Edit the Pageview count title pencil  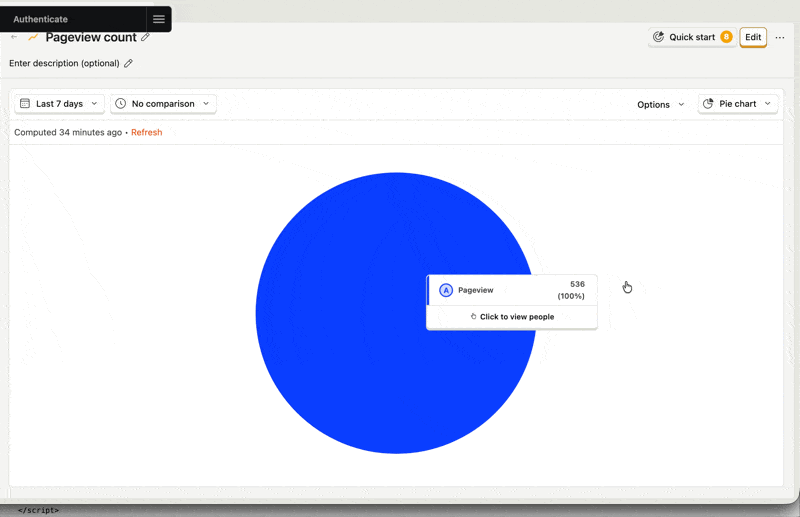[x=145, y=37]
